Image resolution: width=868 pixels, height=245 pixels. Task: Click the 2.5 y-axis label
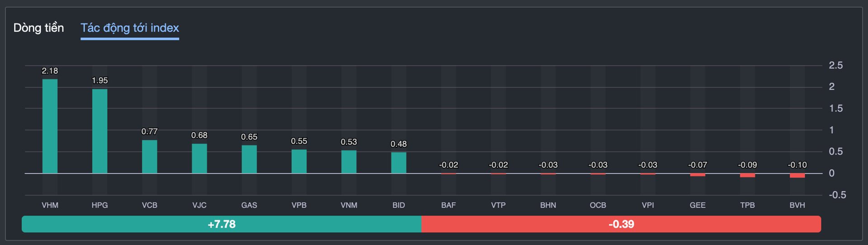835,65
